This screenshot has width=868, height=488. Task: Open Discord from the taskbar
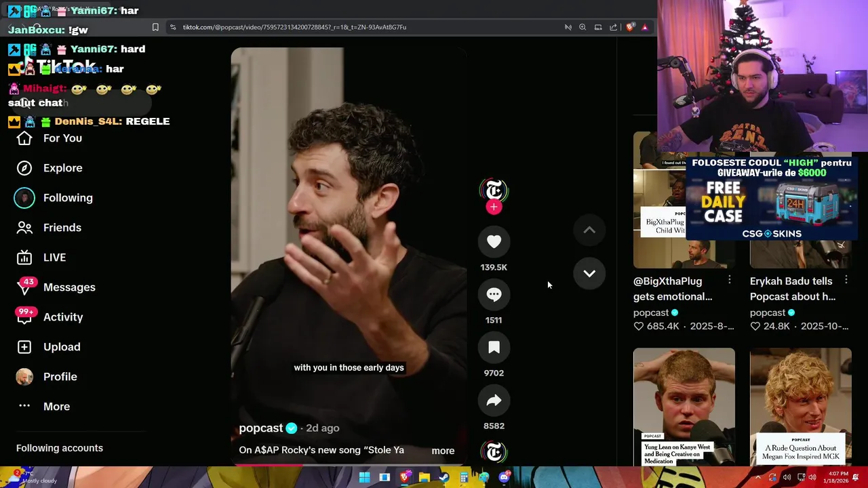(x=504, y=477)
